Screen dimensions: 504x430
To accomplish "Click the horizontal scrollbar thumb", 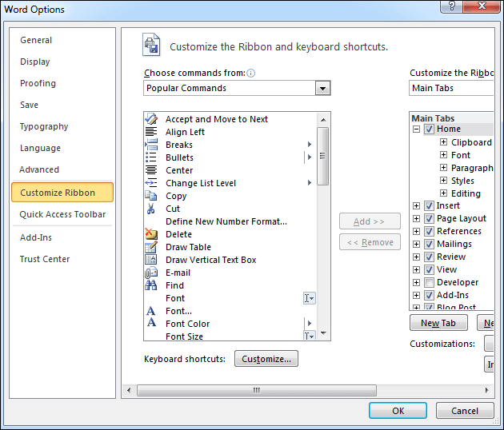I will [257, 390].
